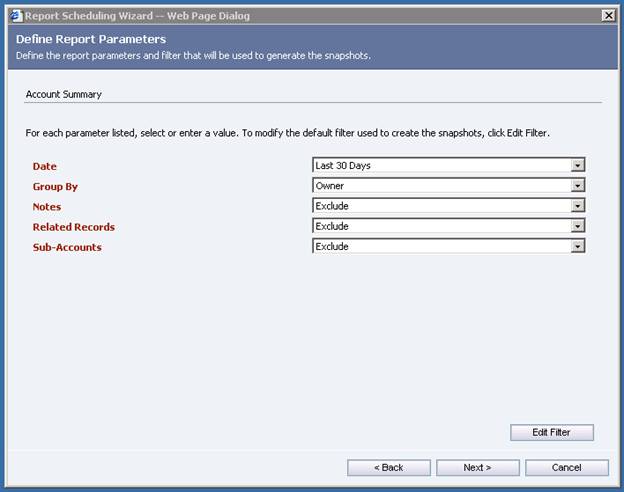Click the Define Report Parameters header
The image size is (624, 492).
[x=91, y=39]
